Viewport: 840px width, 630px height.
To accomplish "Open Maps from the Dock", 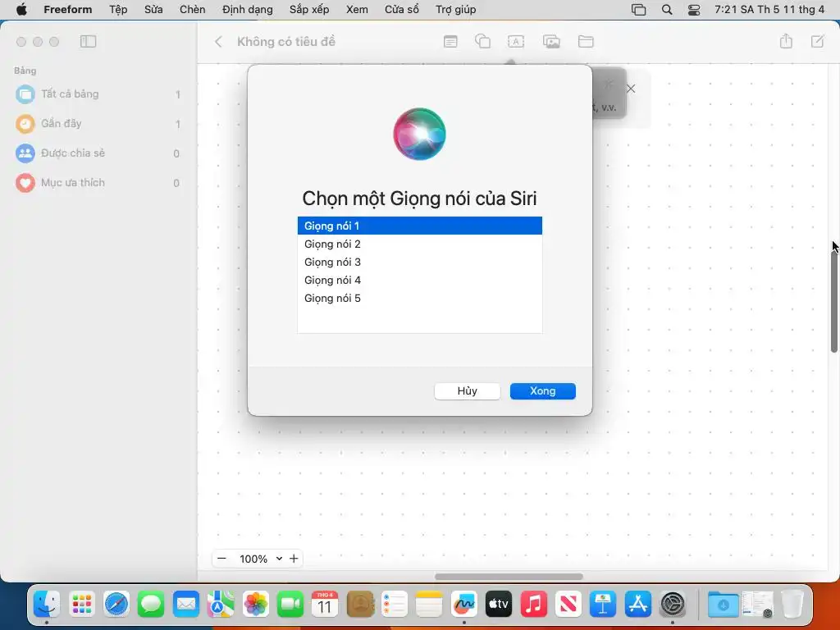I will click(x=221, y=605).
